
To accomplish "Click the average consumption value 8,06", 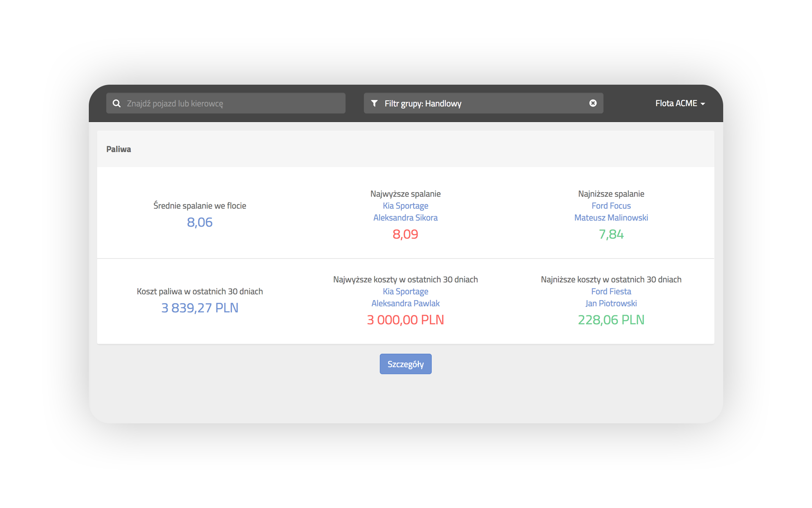I will tap(200, 222).
